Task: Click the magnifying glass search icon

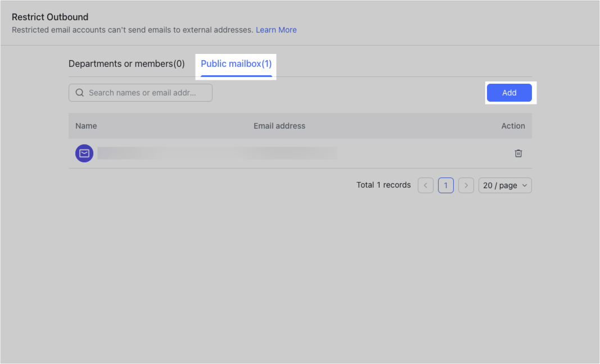Action: pos(79,92)
